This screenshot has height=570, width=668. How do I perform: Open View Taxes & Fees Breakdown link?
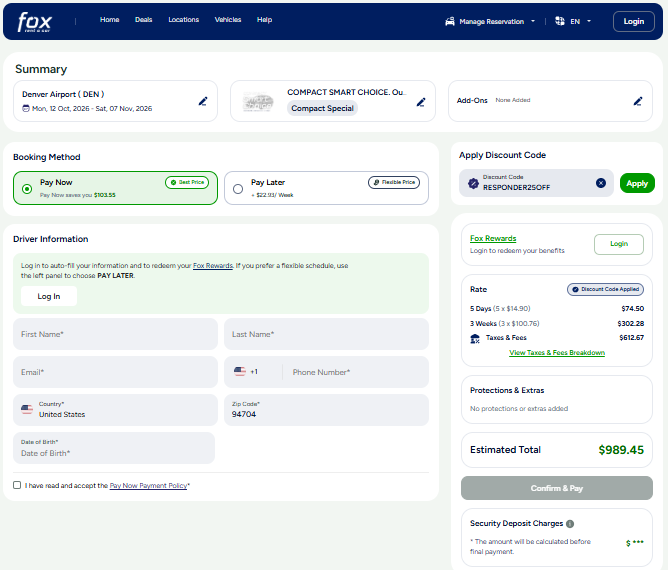pyautogui.click(x=557, y=353)
